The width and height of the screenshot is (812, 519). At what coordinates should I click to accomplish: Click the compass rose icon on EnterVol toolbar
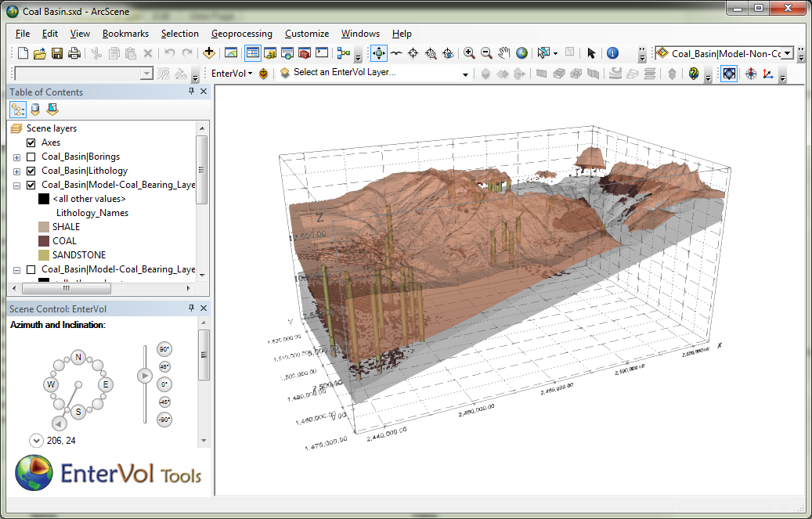pyautogui.click(x=751, y=74)
